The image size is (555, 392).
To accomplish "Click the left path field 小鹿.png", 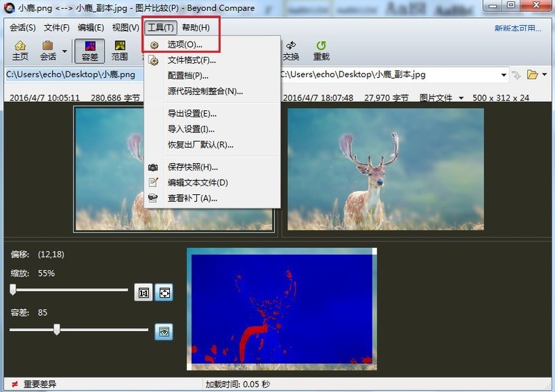I will click(x=75, y=75).
